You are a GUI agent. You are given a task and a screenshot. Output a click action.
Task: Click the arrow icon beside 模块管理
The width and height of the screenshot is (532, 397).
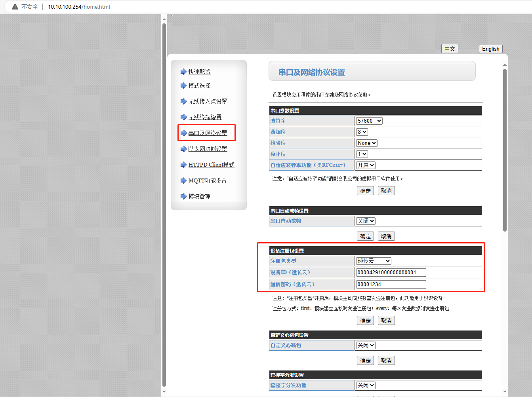click(x=183, y=196)
